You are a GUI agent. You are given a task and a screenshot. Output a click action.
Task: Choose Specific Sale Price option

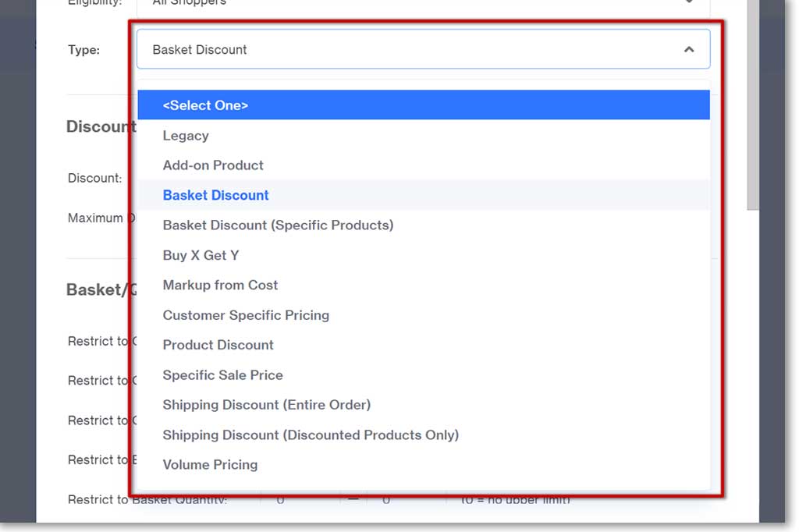coord(424,375)
